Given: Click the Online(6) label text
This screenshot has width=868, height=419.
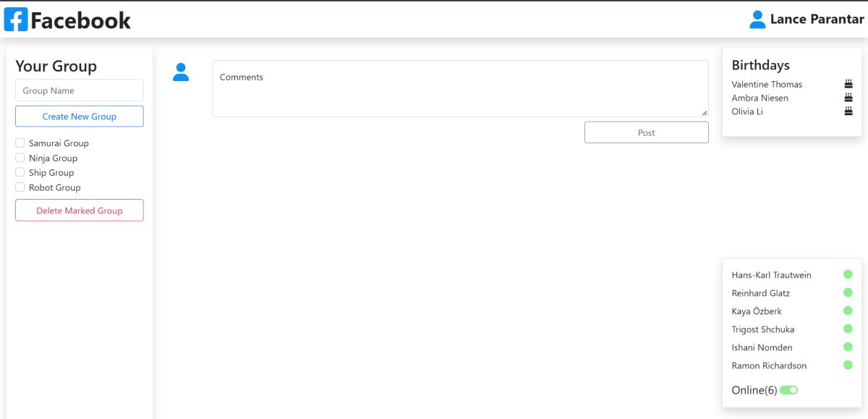Looking at the screenshot, I should point(754,390).
